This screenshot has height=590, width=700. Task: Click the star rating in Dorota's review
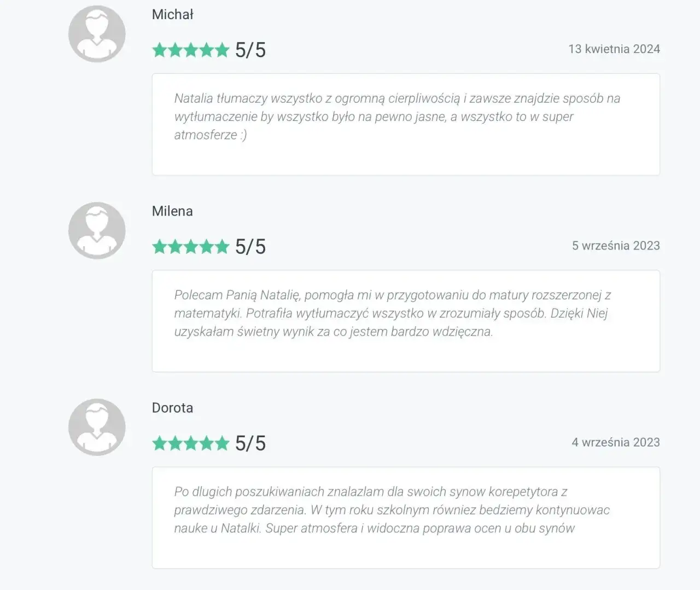[190, 443]
